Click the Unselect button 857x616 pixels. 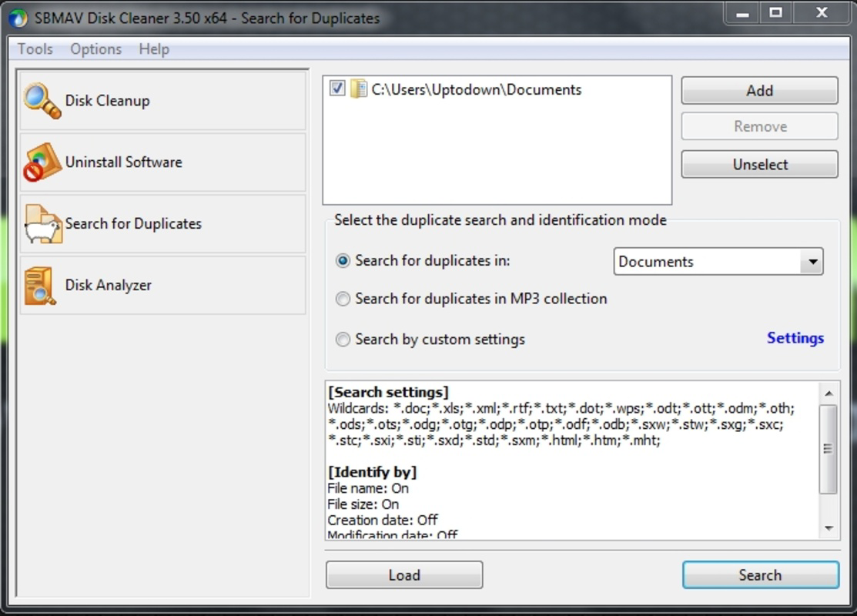(x=759, y=164)
